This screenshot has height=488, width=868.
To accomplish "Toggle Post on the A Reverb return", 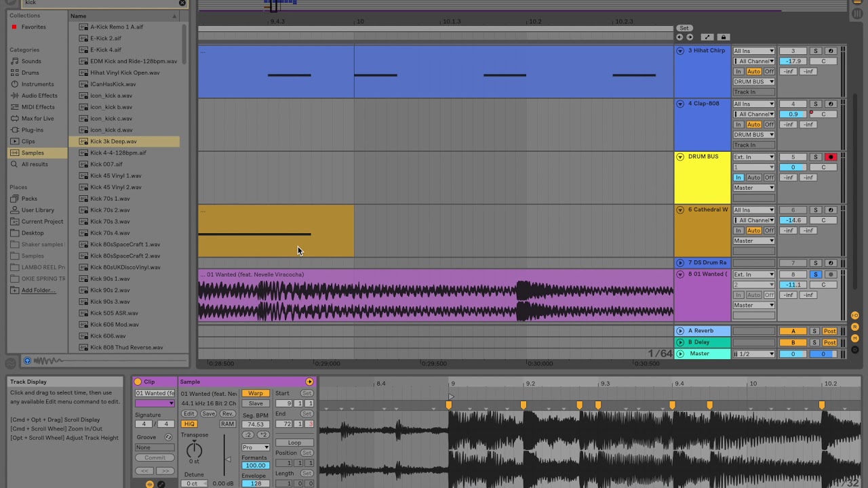I will point(830,331).
